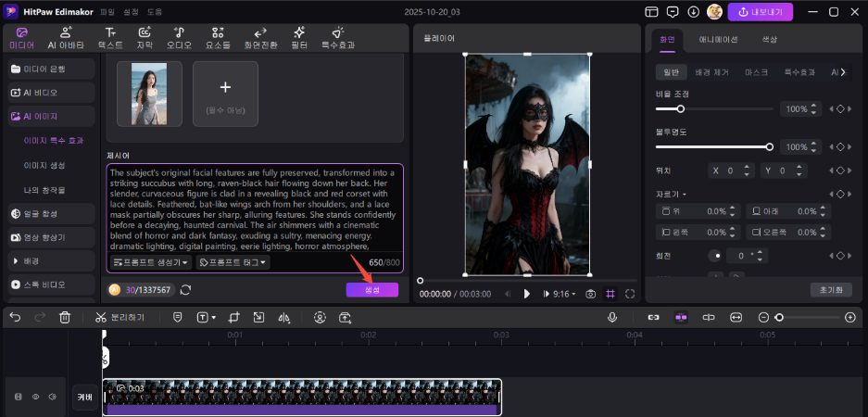Open the 자막 tab in top toolbar
868x417 pixels.
click(x=145, y=38)
